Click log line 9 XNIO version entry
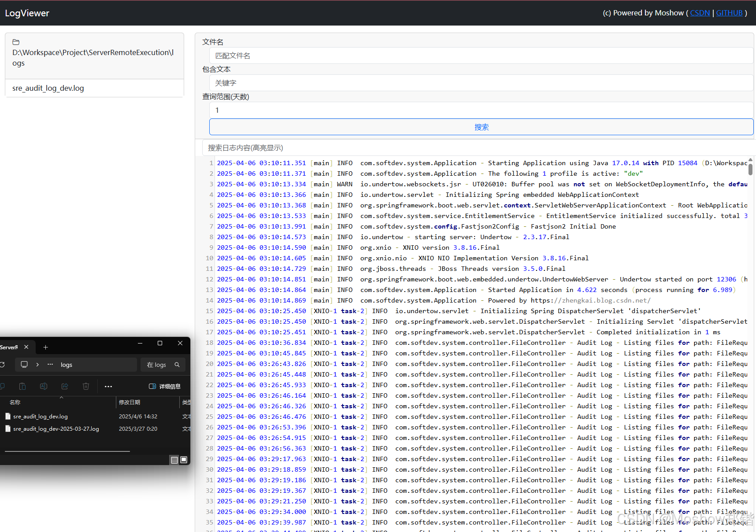This screenshot has width=756, height=532. coord(358,248)
